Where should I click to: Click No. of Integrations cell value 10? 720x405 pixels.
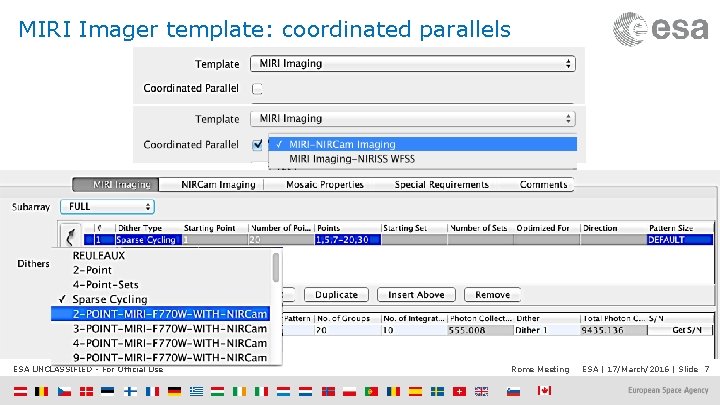pyautogui.click(x=414, y=330)
